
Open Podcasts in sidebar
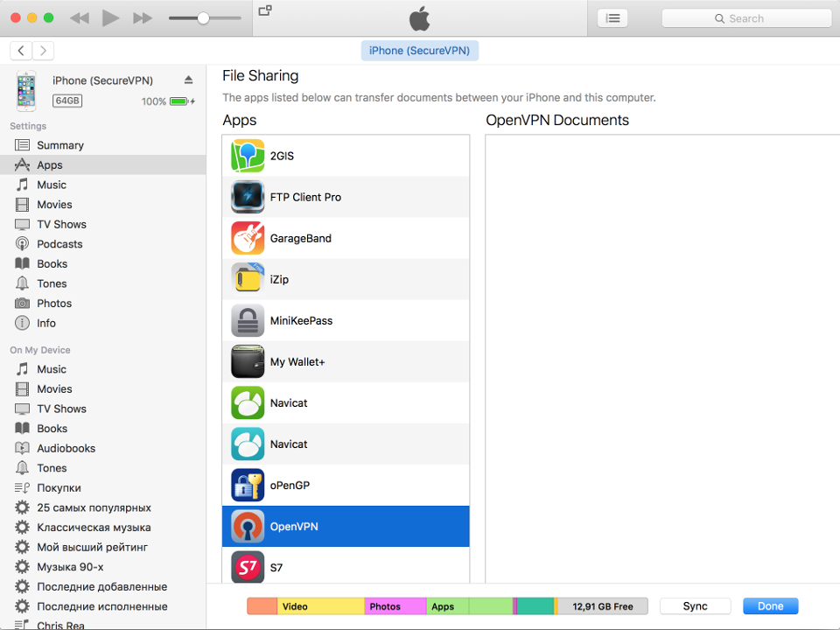click(x=103, y=244)
